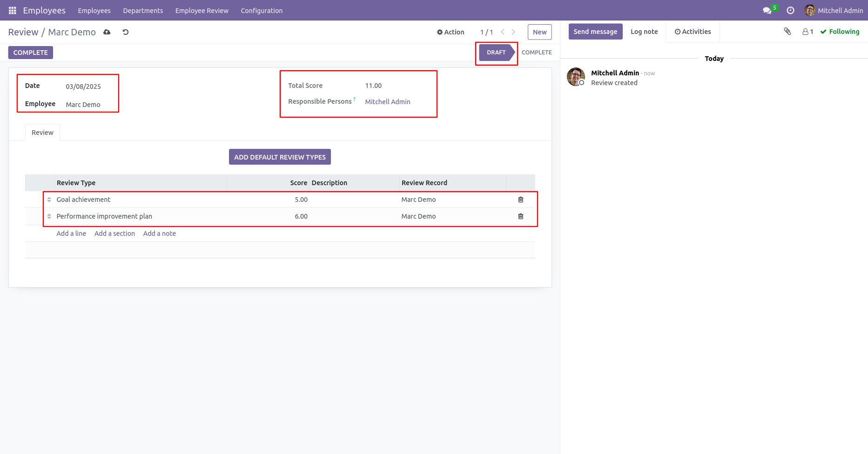Open the Mitchell Admin user menu

[834, 10]
